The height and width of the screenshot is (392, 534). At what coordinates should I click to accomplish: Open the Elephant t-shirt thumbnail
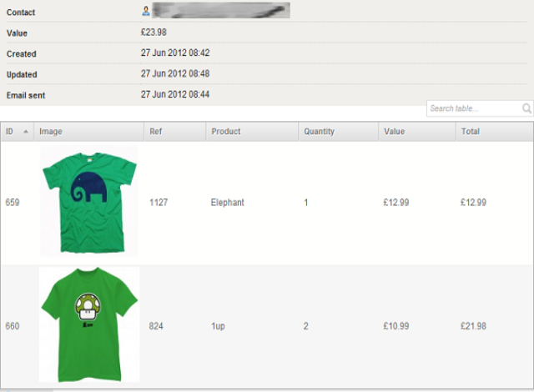[x=88, y=201]
